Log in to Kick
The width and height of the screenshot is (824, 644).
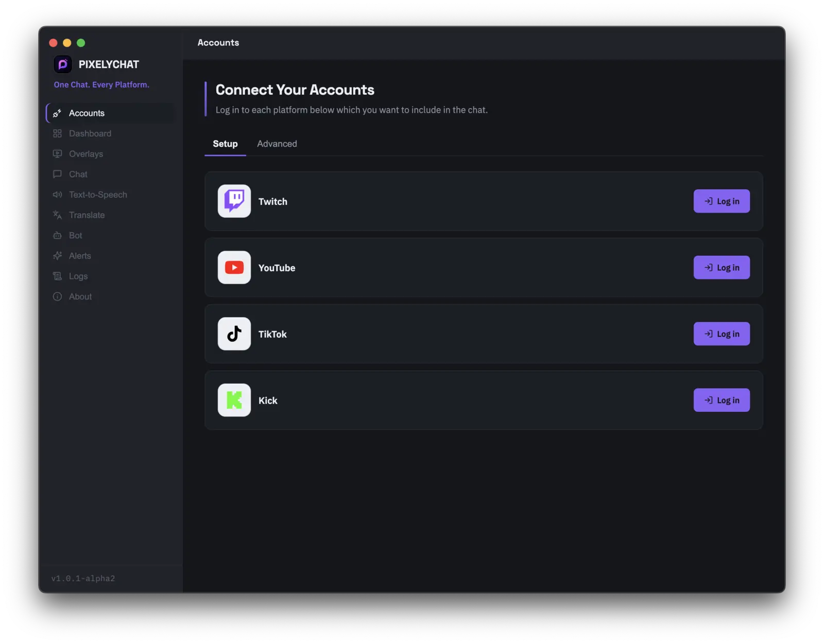click(722, 400)
